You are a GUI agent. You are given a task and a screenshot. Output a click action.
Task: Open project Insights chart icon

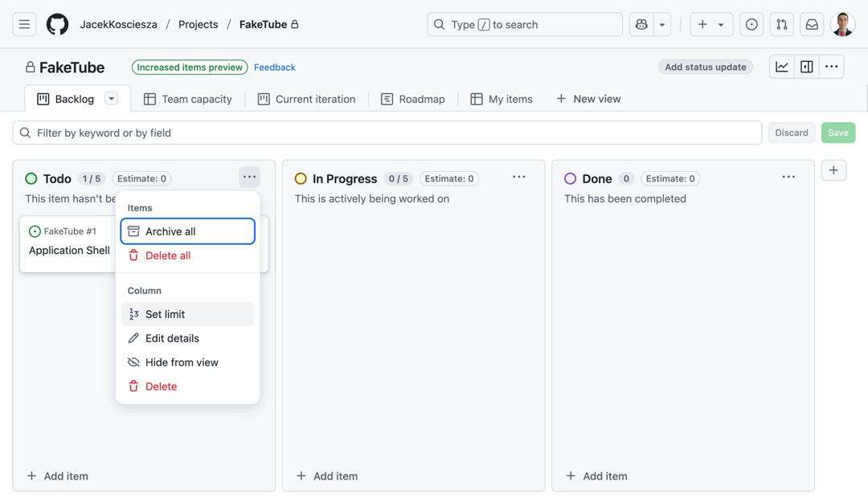(x=782, y=67)
